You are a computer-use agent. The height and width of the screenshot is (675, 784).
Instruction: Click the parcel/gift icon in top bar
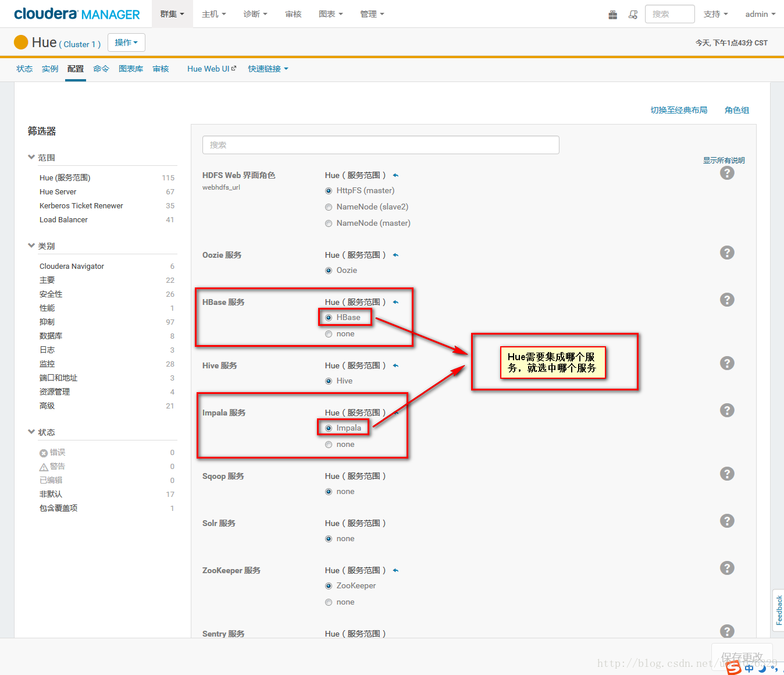[x=612, y=15]
